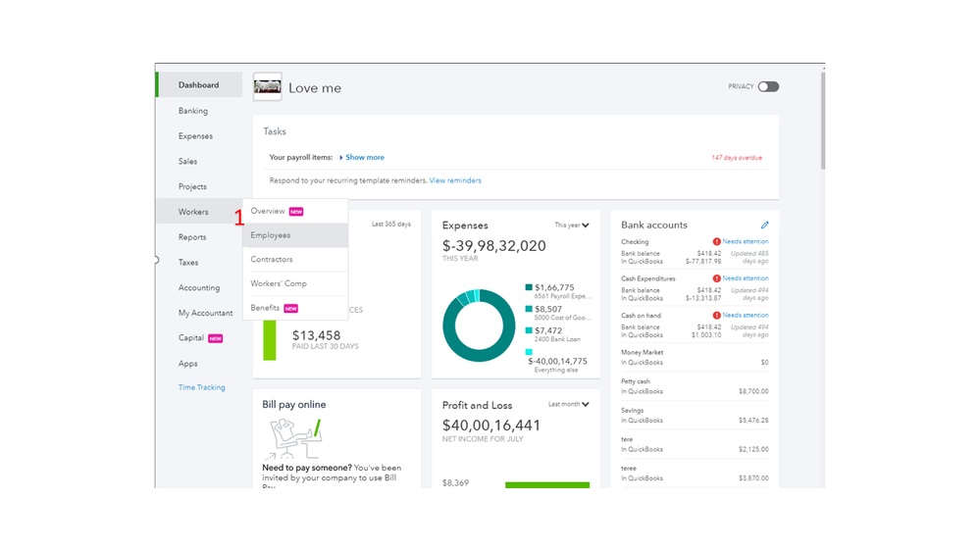Choose Workers' Comp in the submenu

(x=295, y=283)
